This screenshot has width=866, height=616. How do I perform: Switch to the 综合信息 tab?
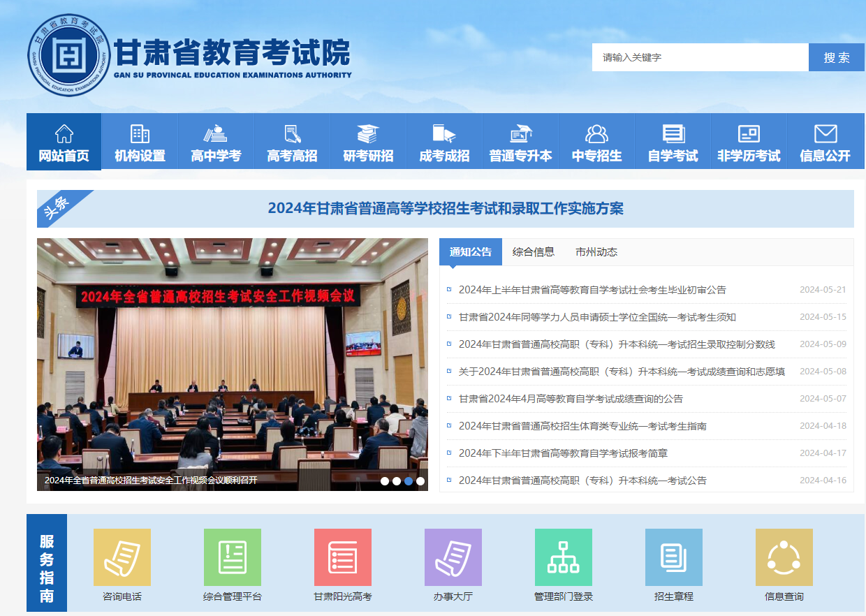click(x=534, y=252)
